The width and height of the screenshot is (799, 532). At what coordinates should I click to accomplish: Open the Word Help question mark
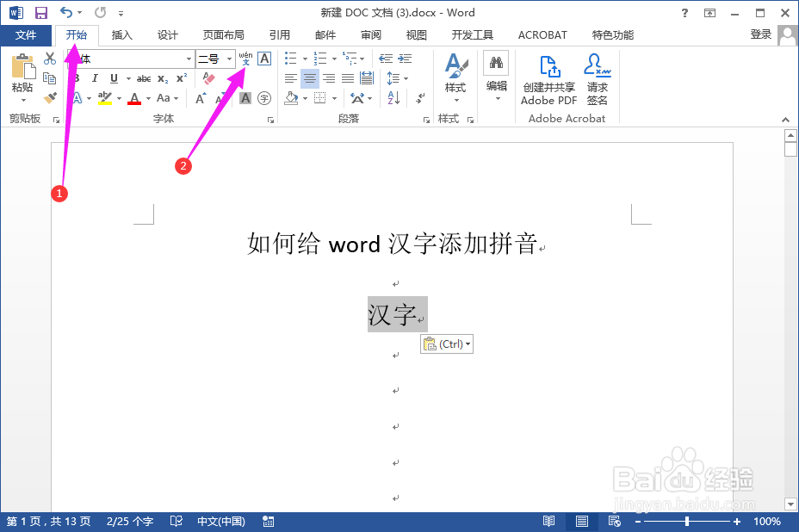point(684,13)
